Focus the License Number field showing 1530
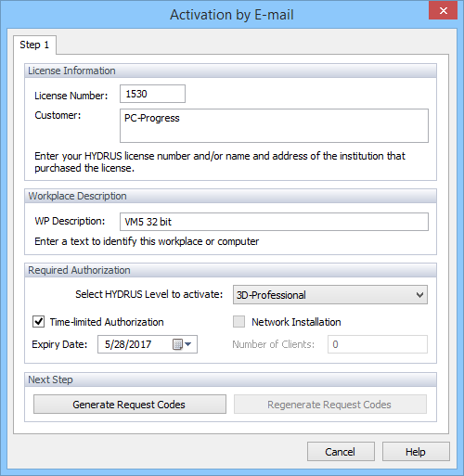The width and height of the screenshot is (464, 476). coord(152,94)
